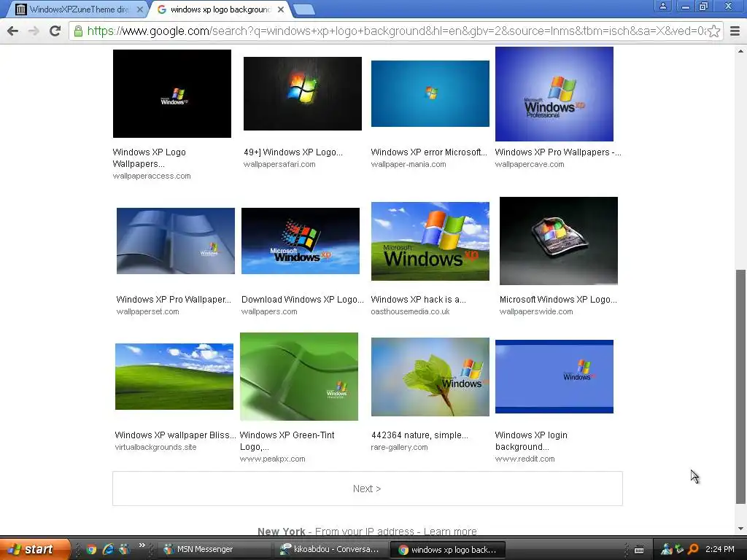Open the Windows XP login background thumbnail
The image size is (747, 560).
pyautogui.click(x=554, y=377)
